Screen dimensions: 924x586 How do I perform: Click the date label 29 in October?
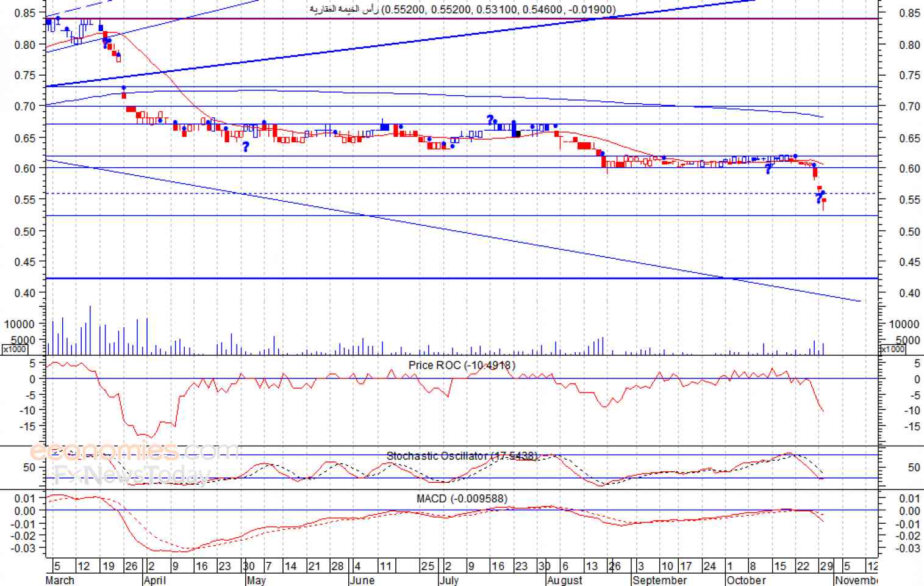point(826,566)
